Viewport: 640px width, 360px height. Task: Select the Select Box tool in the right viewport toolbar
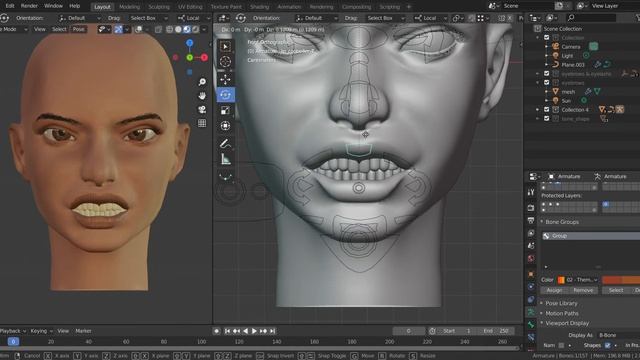tap(225, 47)
